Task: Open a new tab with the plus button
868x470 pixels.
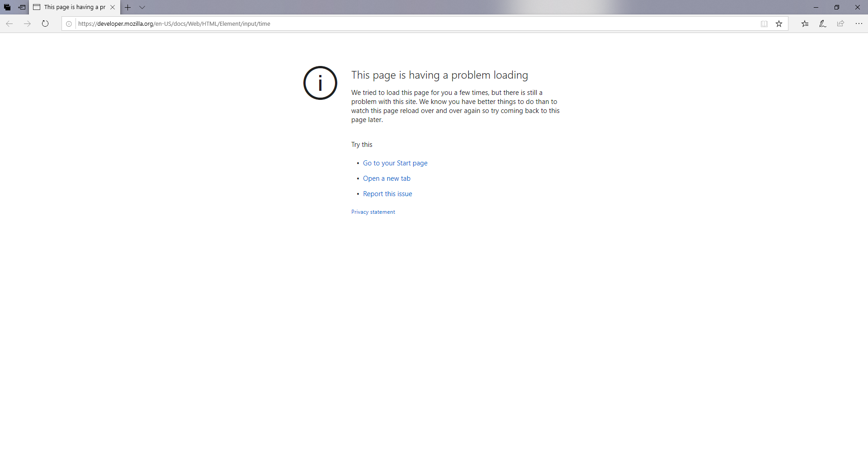Action: click(x=128, y=7)
